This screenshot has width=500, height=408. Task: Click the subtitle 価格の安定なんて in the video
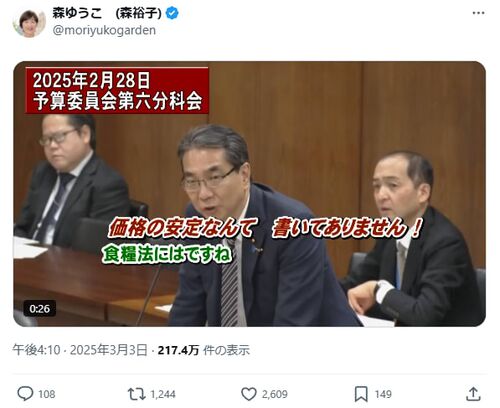tap(182, 228)
